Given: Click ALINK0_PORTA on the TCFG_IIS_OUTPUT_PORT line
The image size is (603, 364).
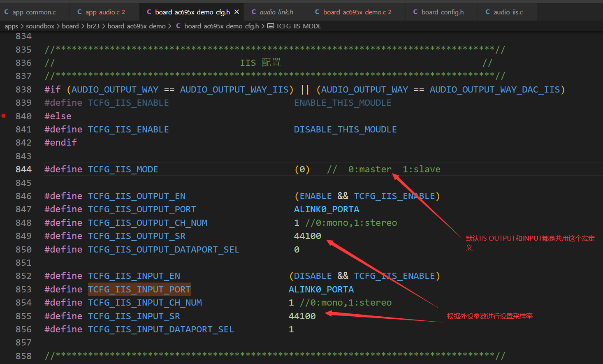Looking at the screenshot, I should pyautogui.click(x=327, y=209).
